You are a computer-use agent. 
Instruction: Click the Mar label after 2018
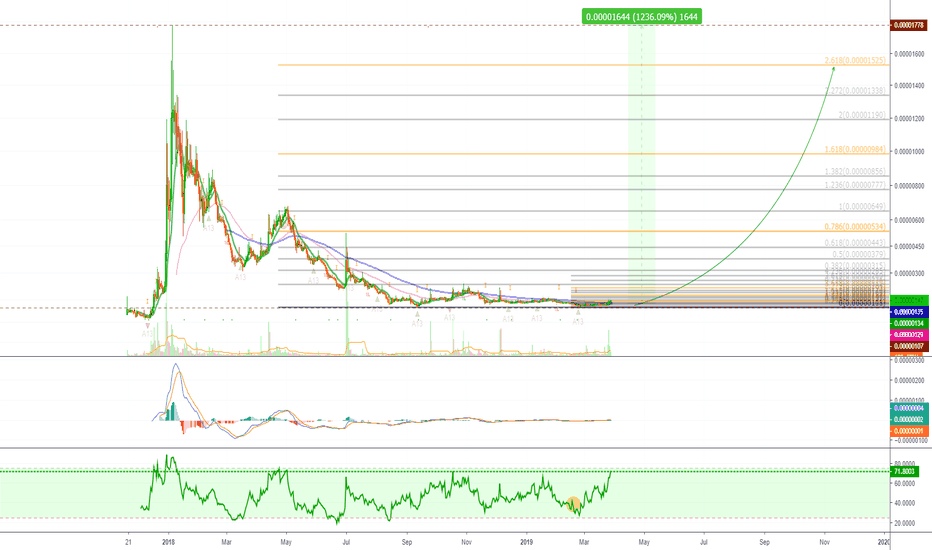point(226,542)
